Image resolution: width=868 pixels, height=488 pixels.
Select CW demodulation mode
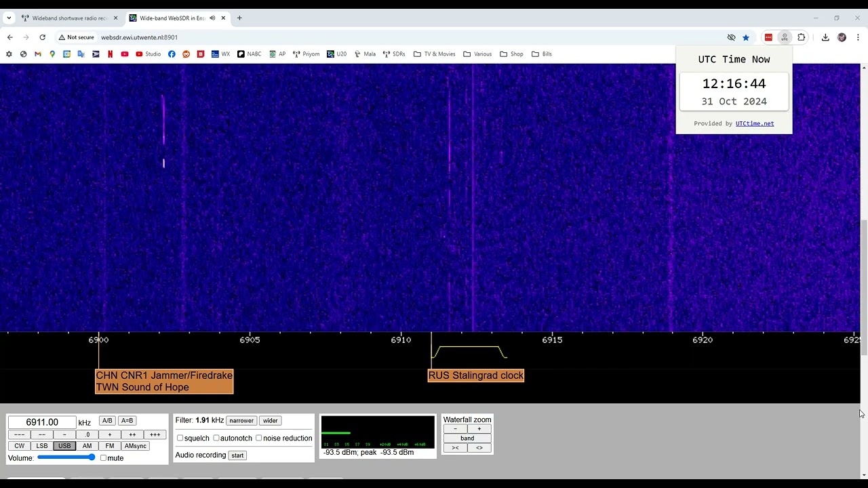pos(19,446)
